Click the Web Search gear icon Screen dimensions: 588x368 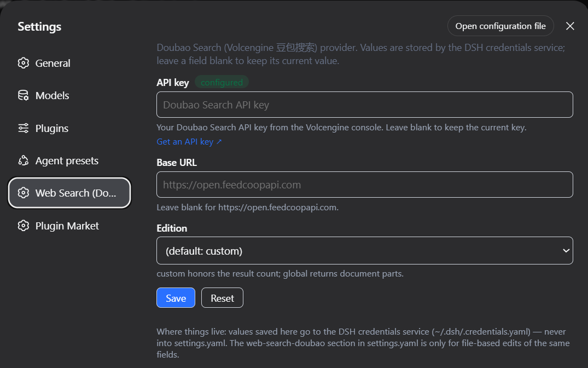[24, 193]
